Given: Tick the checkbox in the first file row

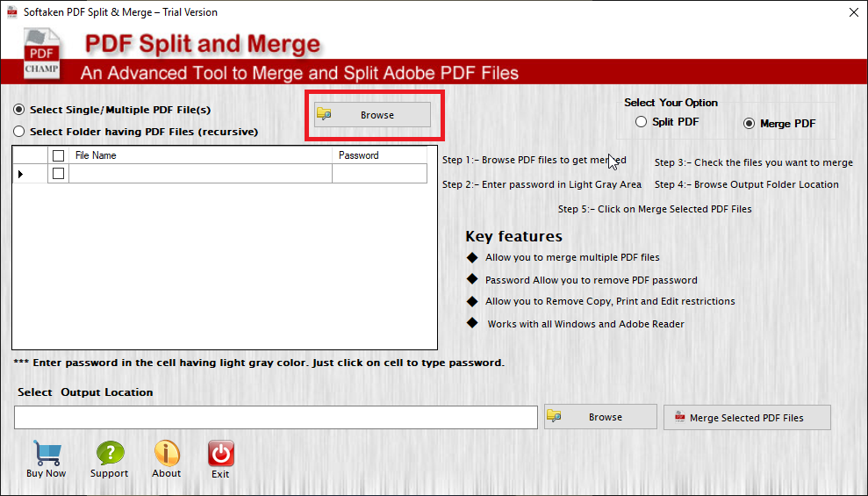Looking at the screenshot, I should click(58, 174).
